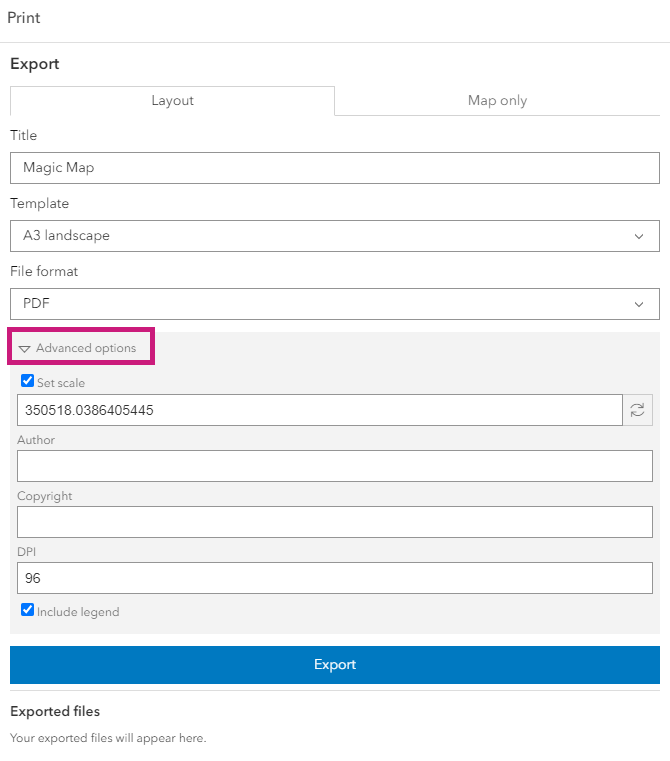Click the Print panel title
This screenshot has width=670, height=761.
pos(24,18)
